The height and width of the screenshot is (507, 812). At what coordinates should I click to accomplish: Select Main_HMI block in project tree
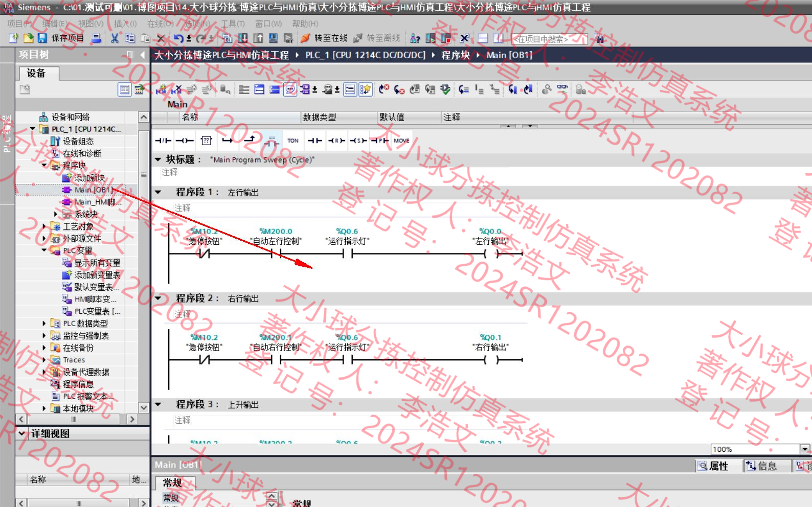pyautogui.click(x=92, y=202)
